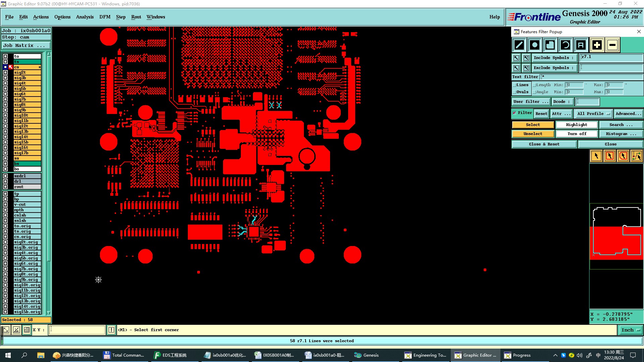Toggle the pad feature type filter icon

[535, 45]
